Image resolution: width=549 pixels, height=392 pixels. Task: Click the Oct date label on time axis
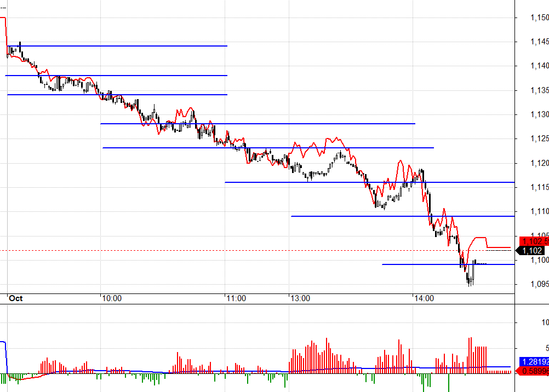pyautogui.click(x=16, y=298)
